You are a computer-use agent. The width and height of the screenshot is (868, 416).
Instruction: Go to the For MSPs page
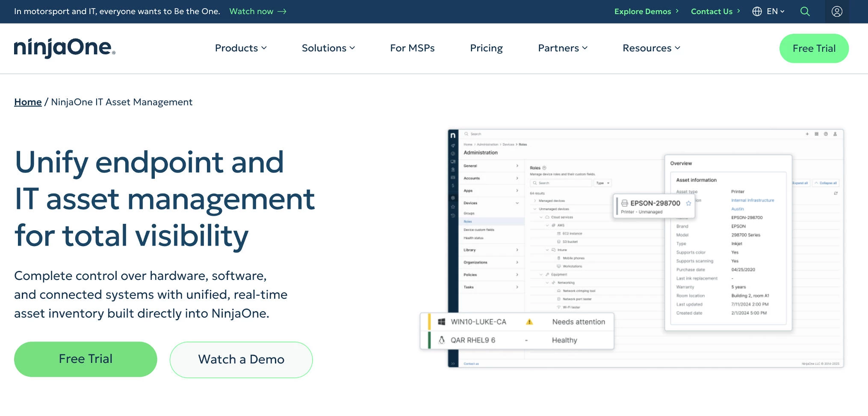pyautogui.click(x=412, y=48)
